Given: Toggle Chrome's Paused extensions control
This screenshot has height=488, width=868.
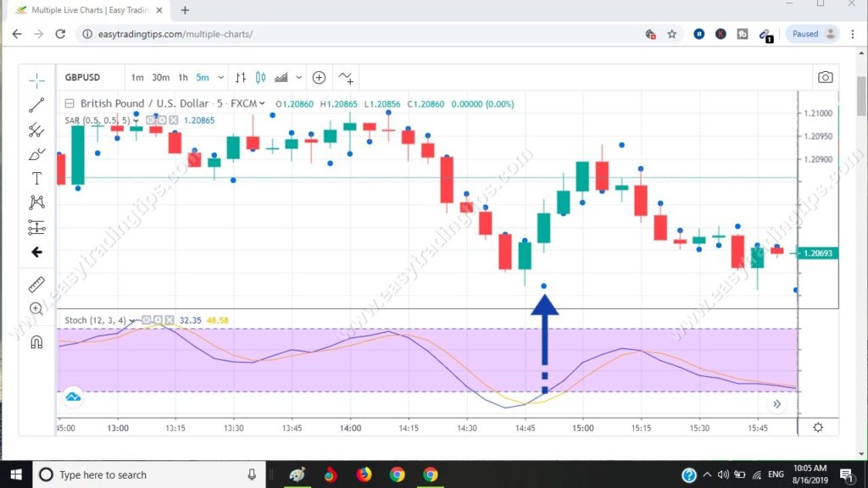Looking at the screenshot, I should [807, 34].
